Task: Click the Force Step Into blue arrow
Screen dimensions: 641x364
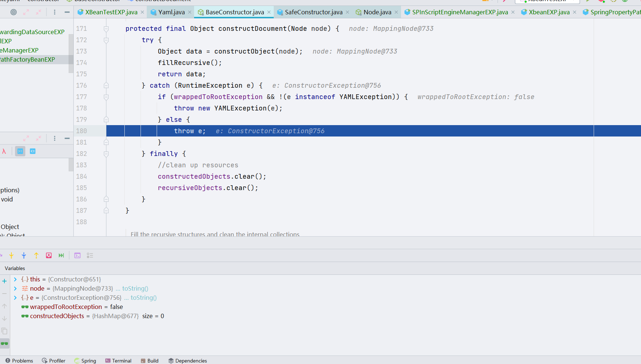Action: 24,255
